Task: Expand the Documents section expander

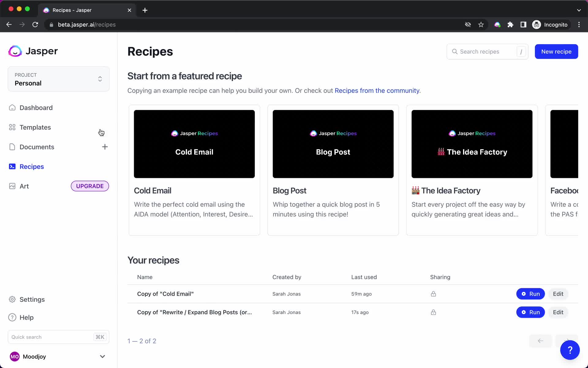Action: coord(104,147)
